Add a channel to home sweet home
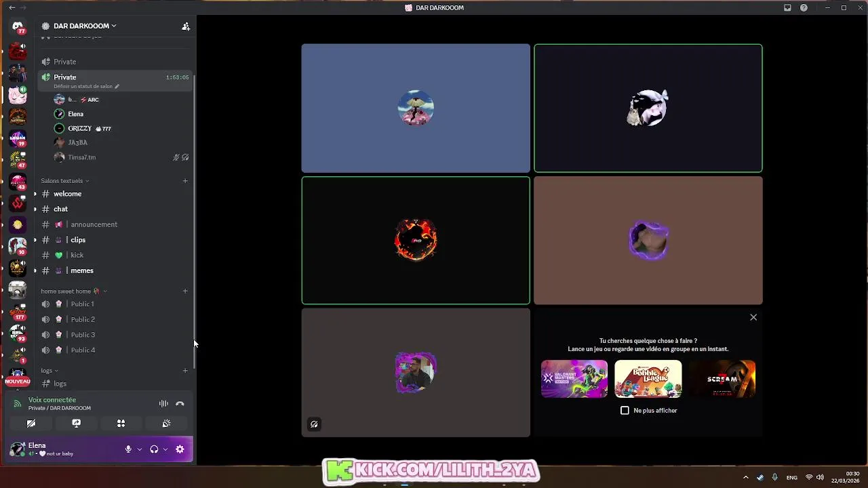This screenshot has height=488, width=868. (185, 291)
